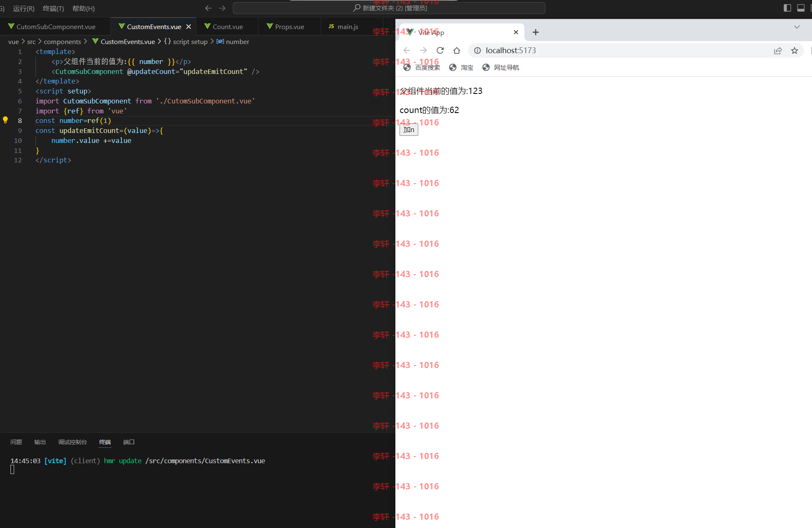Expand the browser tab search chevron
Image resolution: width=812 pixels, height=528 pixels.
[797, 27]
